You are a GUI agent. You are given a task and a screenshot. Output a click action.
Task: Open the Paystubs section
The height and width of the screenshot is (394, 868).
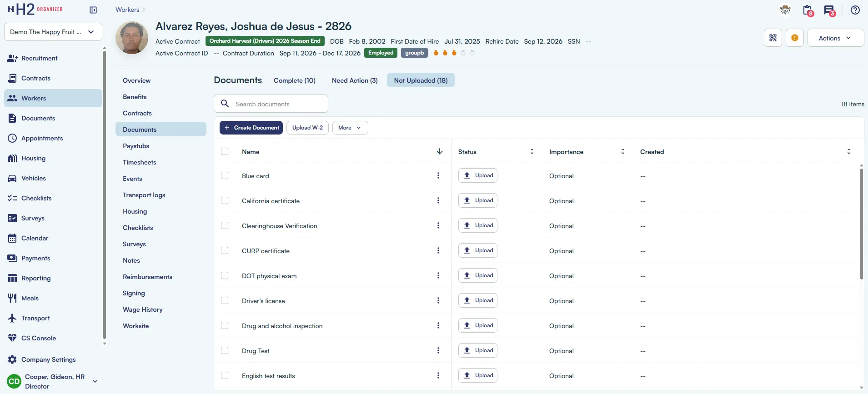click(161, 146)
